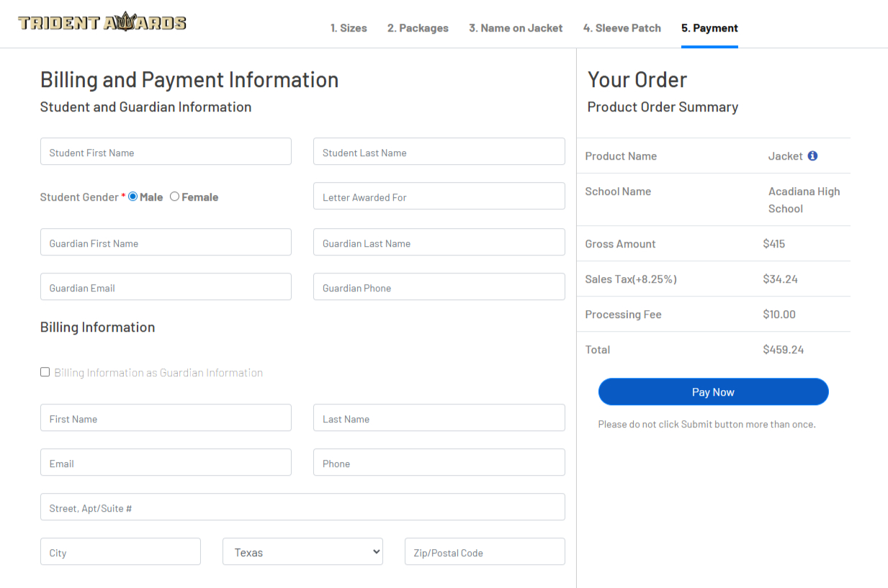Click the Letter Awarded For field
Screen dimensions: 888x588
pyautogui.click(x=439, y=196)
